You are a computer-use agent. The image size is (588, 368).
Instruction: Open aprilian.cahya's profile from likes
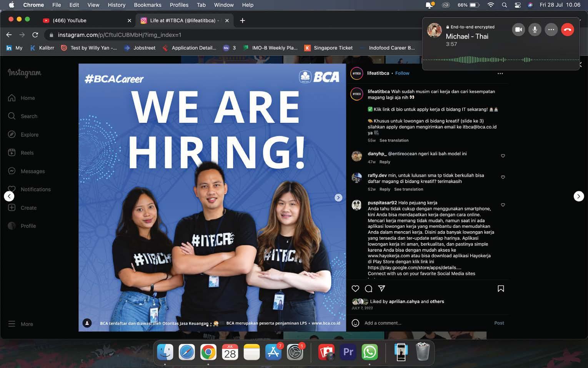[404, 301]
